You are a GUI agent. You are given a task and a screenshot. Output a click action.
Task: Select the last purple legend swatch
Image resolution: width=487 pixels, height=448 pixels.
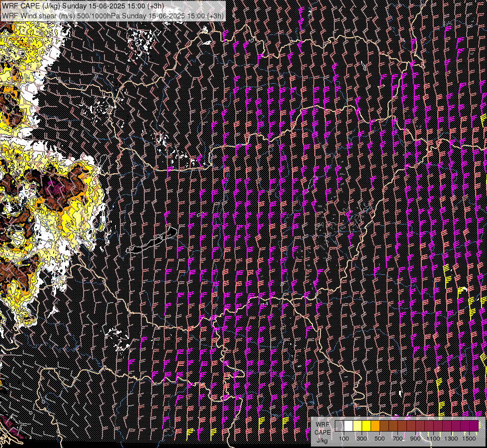coord(474,426)
